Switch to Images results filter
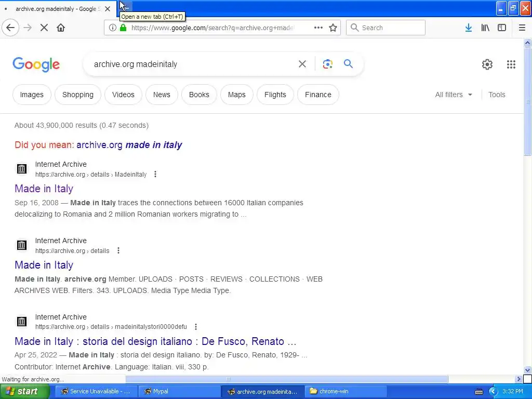 coord(32,95)
